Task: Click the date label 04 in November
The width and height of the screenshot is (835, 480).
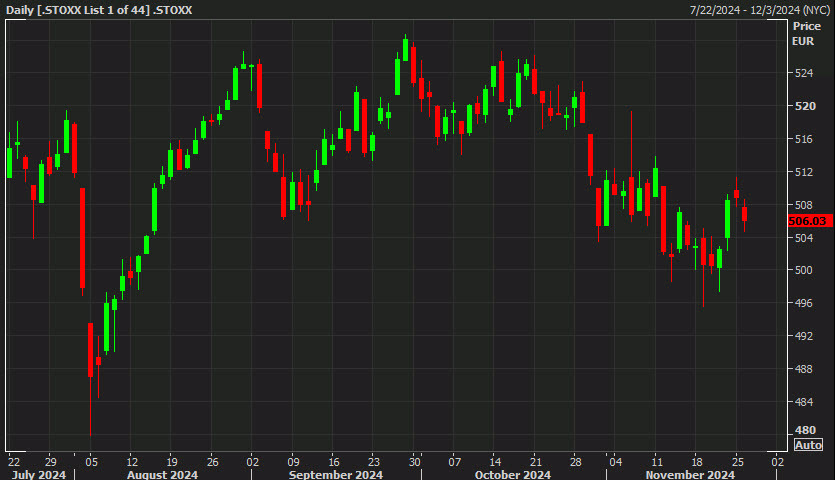Action: click(616, 462)
